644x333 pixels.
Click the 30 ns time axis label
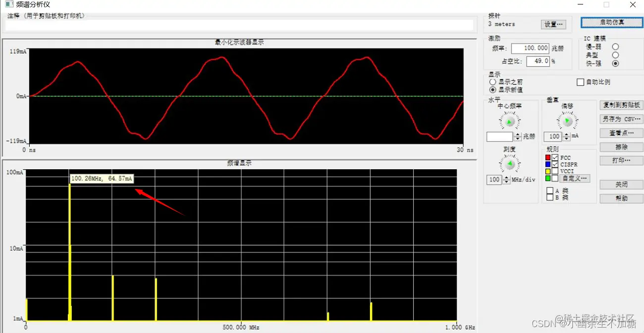click(x=465, y=150)
